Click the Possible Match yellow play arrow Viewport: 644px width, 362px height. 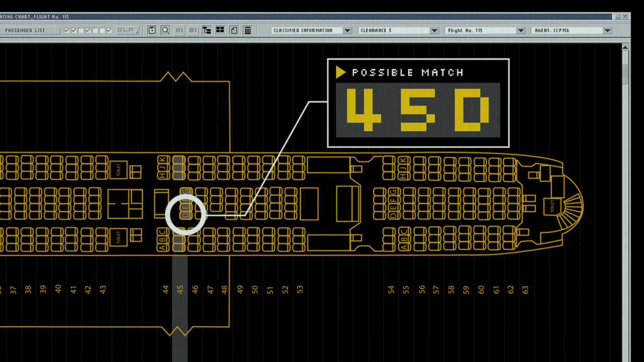pyautogui.click(x=340, y=72)
